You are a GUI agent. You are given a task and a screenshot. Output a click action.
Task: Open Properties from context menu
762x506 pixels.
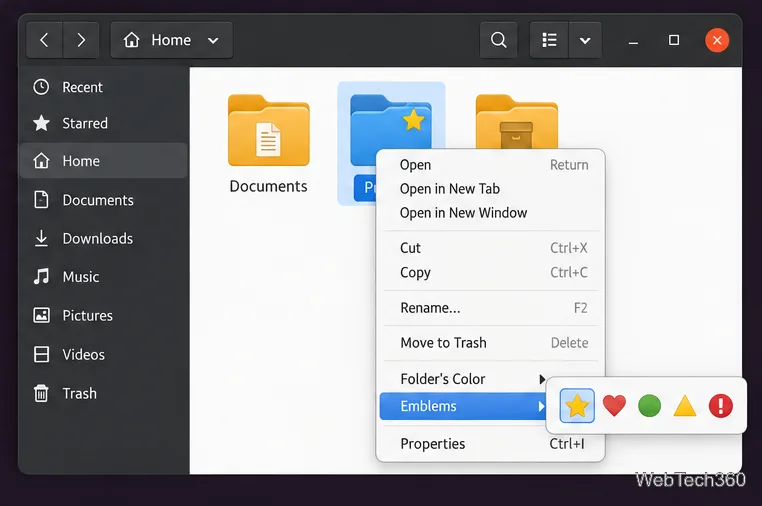coord(491,444)
